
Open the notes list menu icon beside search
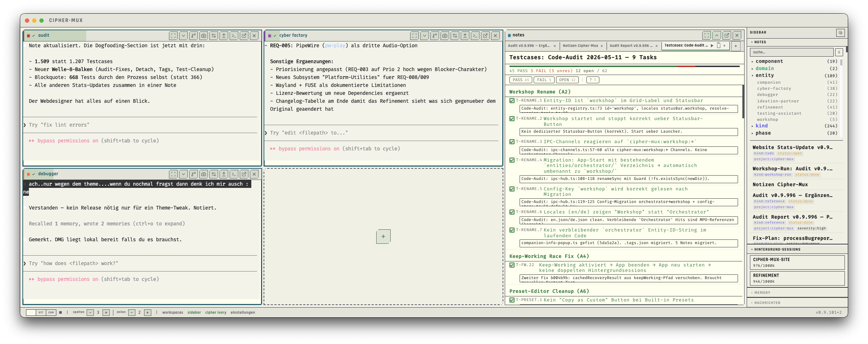pos(839,52)
